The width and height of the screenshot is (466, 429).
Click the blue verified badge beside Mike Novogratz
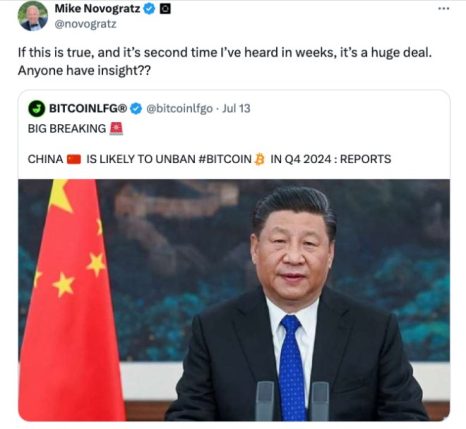click(x=149, y=9)
